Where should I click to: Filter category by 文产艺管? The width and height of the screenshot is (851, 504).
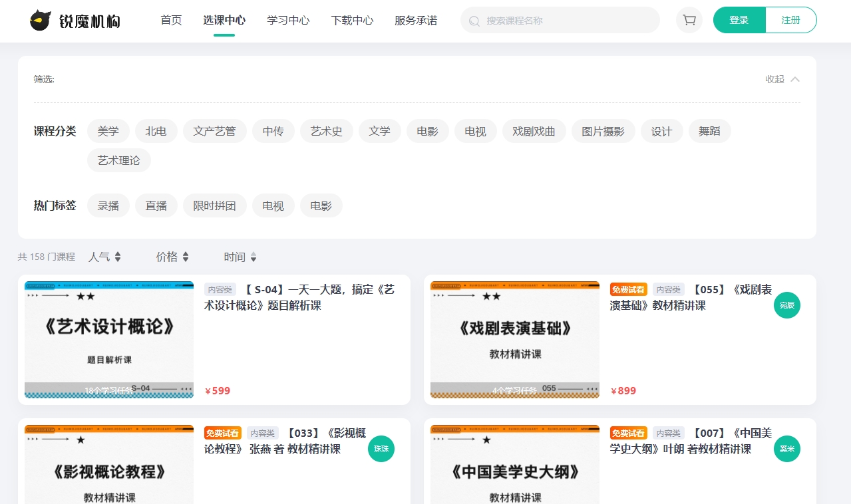coord(215,131)
